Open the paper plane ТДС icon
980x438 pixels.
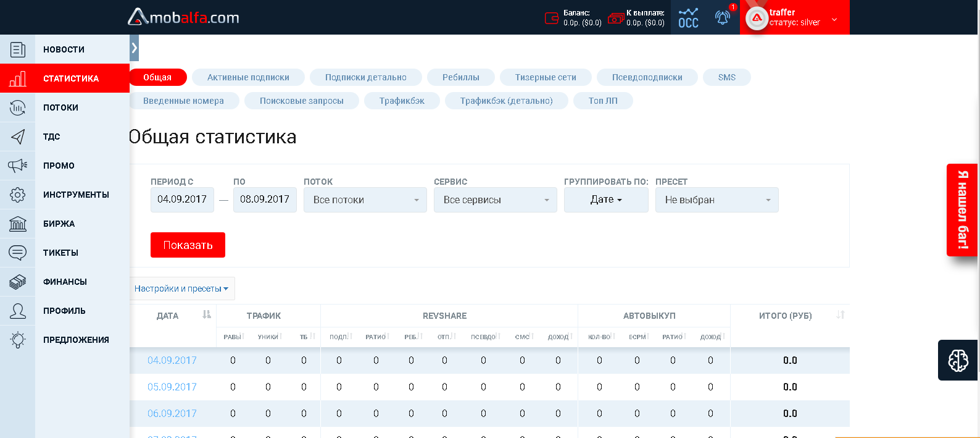pos(17,137)
